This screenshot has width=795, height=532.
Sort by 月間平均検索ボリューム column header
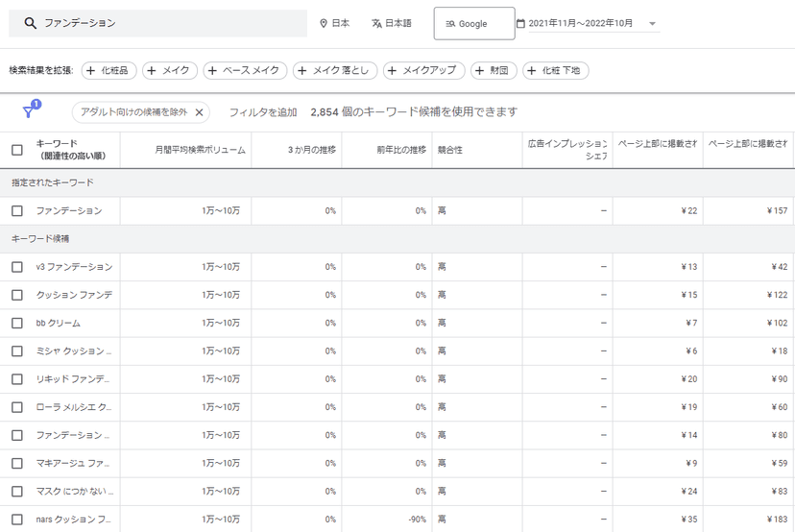tap(200, 150)
